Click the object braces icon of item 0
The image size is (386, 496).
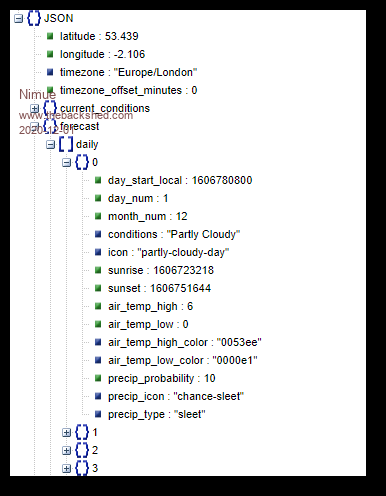tap(82, 162)
